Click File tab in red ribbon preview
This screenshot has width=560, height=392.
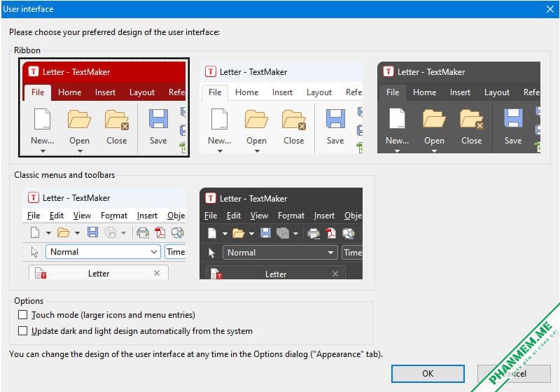(38, 92)
